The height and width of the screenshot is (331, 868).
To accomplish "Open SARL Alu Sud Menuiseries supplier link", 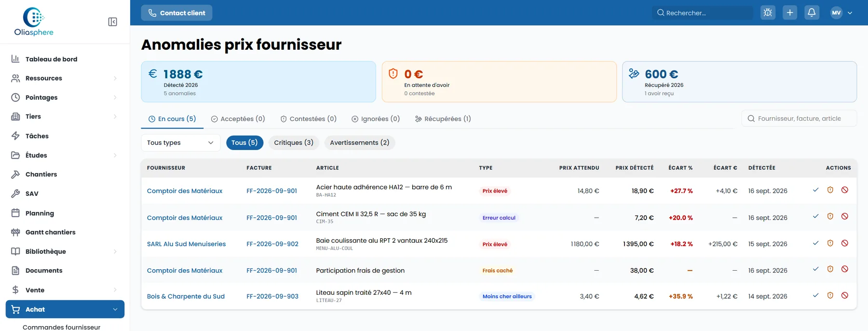I will [186, 244].
